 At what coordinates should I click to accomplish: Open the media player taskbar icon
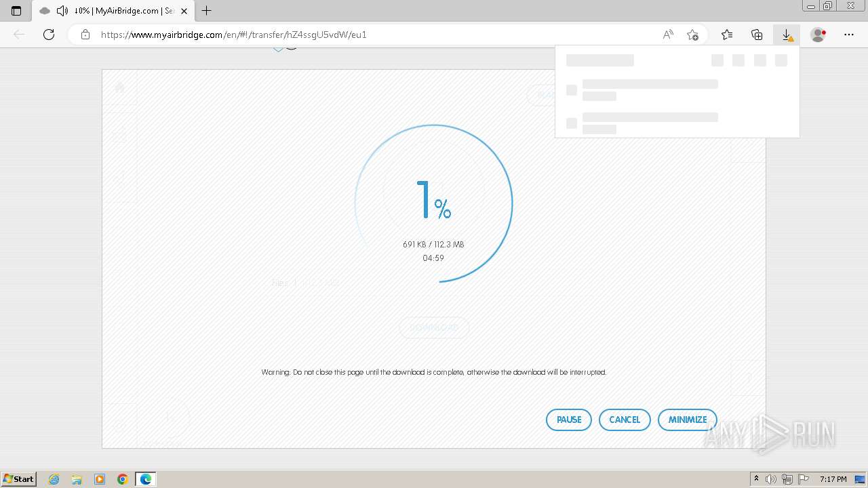(100, 479)
